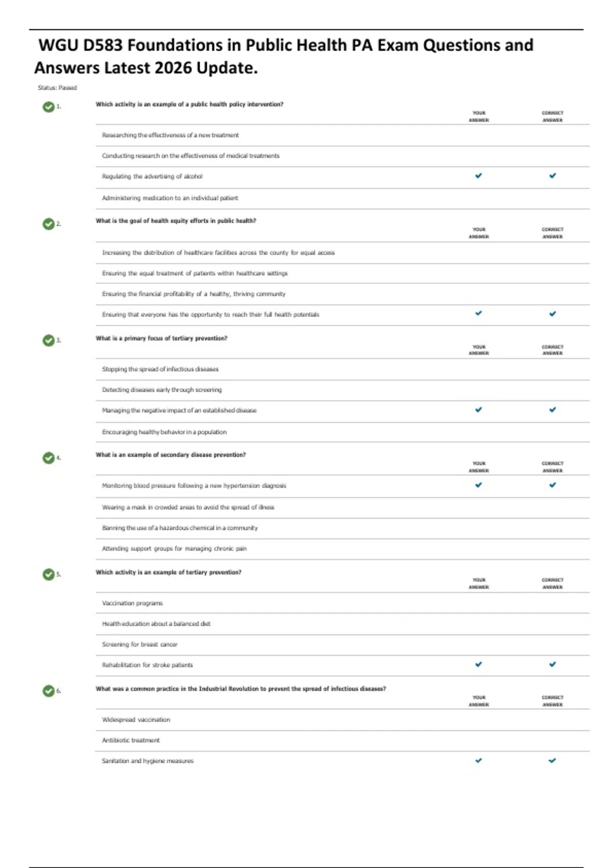This screenshot has height=868, width=613.
Task: Click the green check icon beside question 3
Action: (49, 341)
